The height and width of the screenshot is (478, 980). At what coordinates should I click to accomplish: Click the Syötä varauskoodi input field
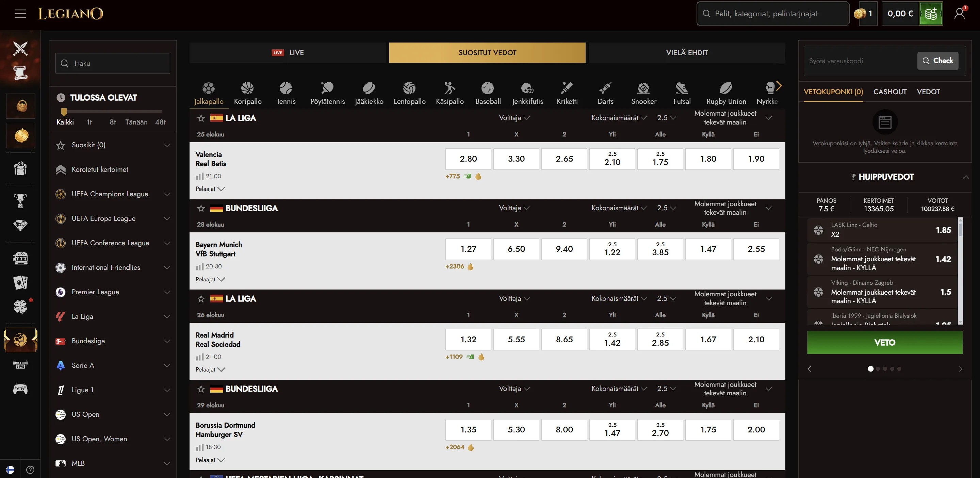point(860,61)
